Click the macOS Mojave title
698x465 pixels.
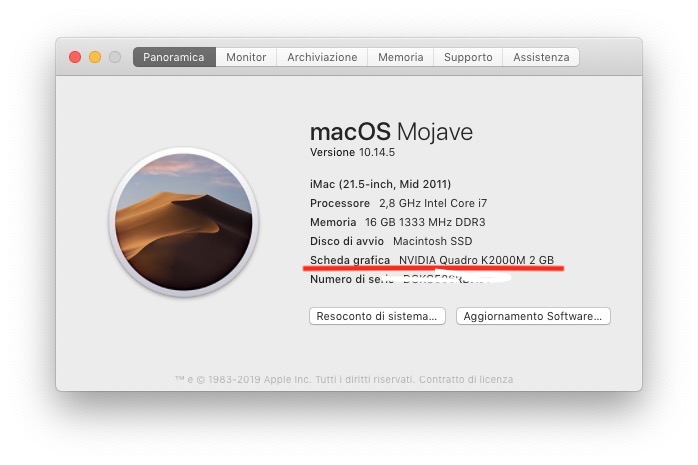tap(391, 132)
